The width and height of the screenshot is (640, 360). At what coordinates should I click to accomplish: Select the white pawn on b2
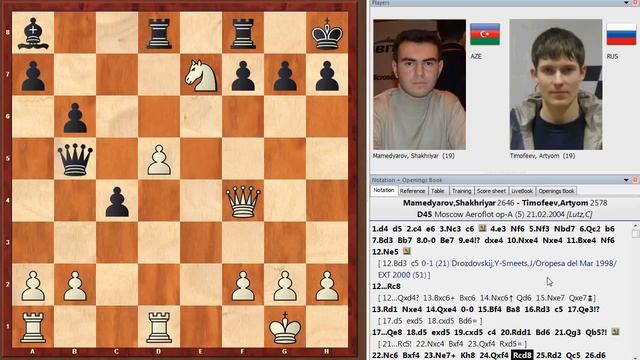click(x=75, y=286)
